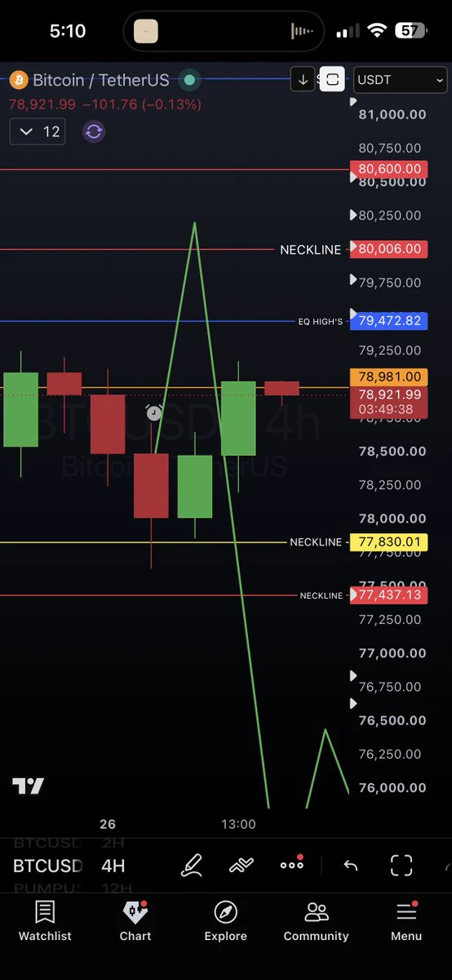The image size is (452, 980).
Task: Tap the orange 78,981.00 price label
Action: coord(388,377)
